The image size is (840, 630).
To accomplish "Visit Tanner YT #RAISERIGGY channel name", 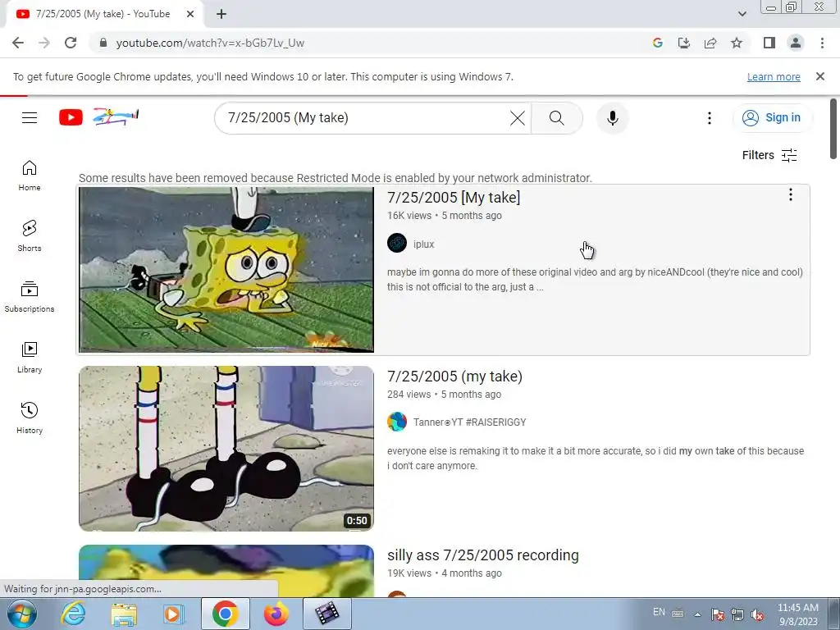I will click(469, 422).
